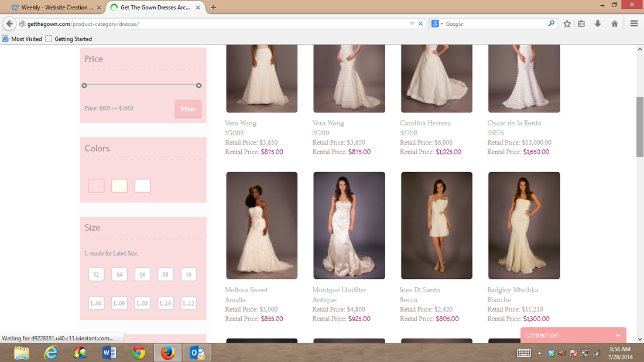Click the scrollbar up arrow
The width and height of the screenshot is (644, 362).
[639, 49]
